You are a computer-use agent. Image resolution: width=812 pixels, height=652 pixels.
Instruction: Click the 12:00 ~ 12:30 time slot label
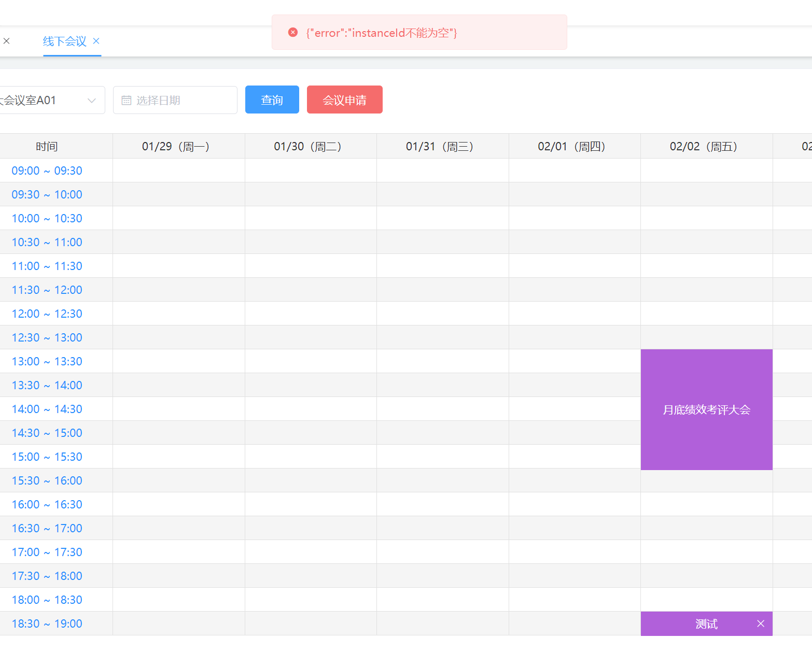pos(47,314)
